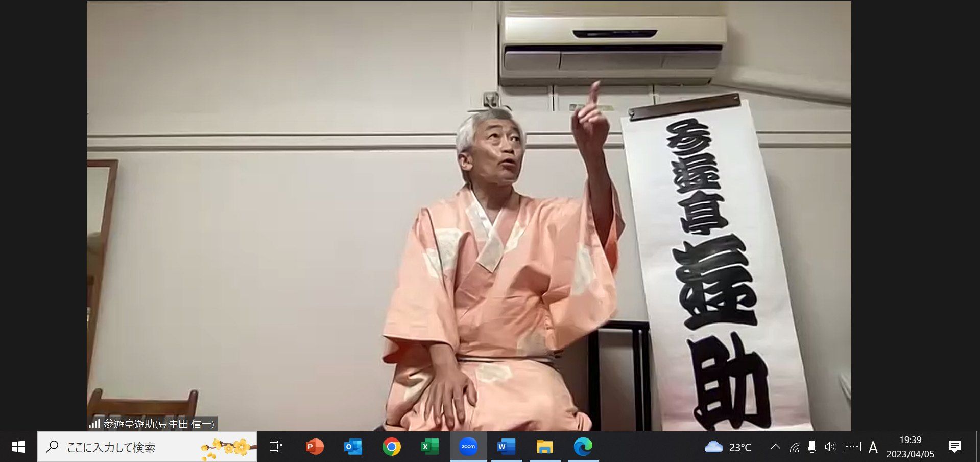Viewport: 980px width, 462px height.
Task: Open the clock and date calendar
Action: (910, 447)
